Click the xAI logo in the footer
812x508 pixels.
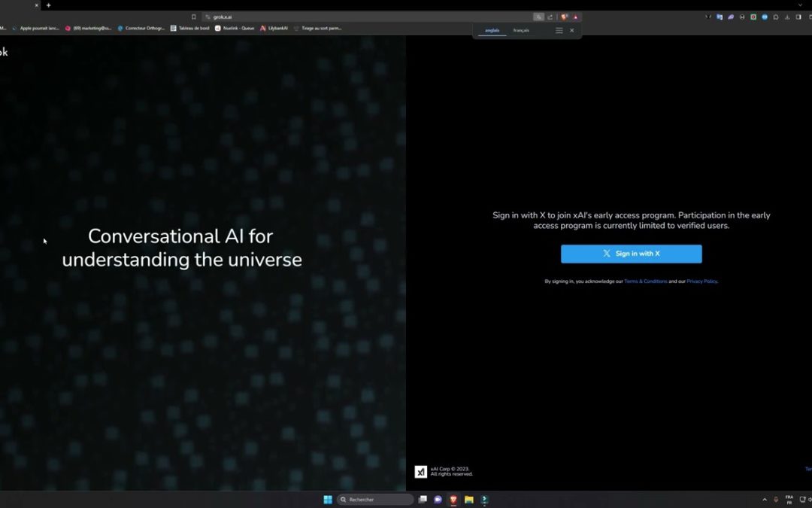tap(420, 472)
